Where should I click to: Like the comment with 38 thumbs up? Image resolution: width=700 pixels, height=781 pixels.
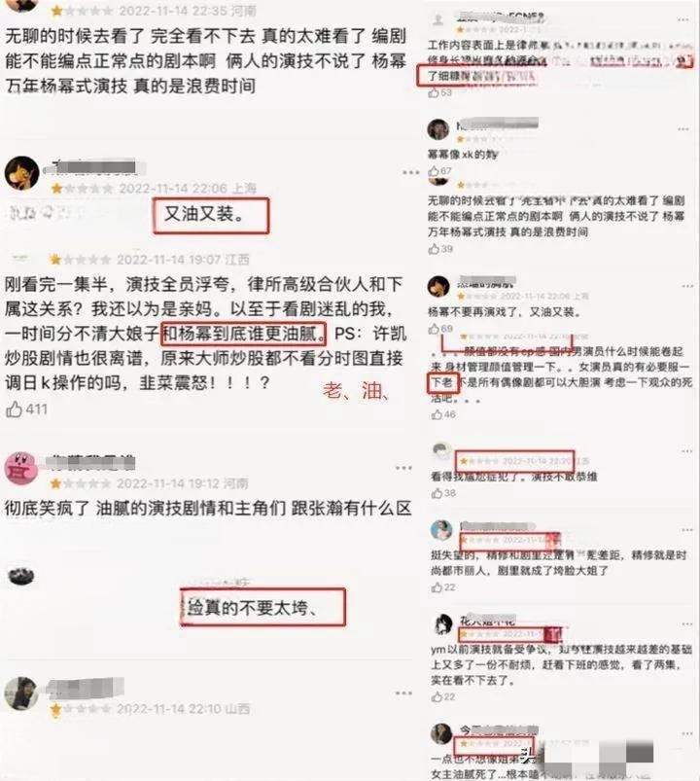click(x=437, y=493)
